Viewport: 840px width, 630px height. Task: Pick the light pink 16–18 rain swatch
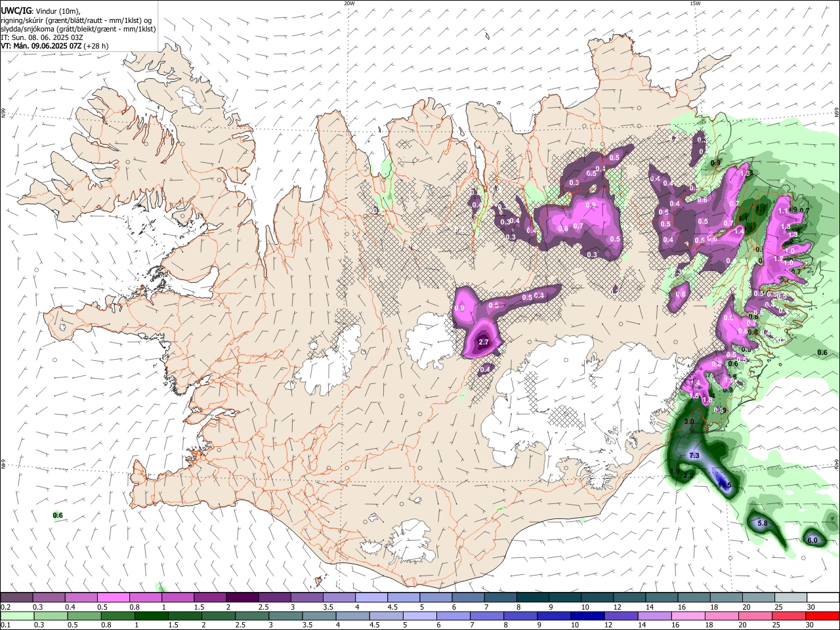pyautogui.click(x=688, y=616)
